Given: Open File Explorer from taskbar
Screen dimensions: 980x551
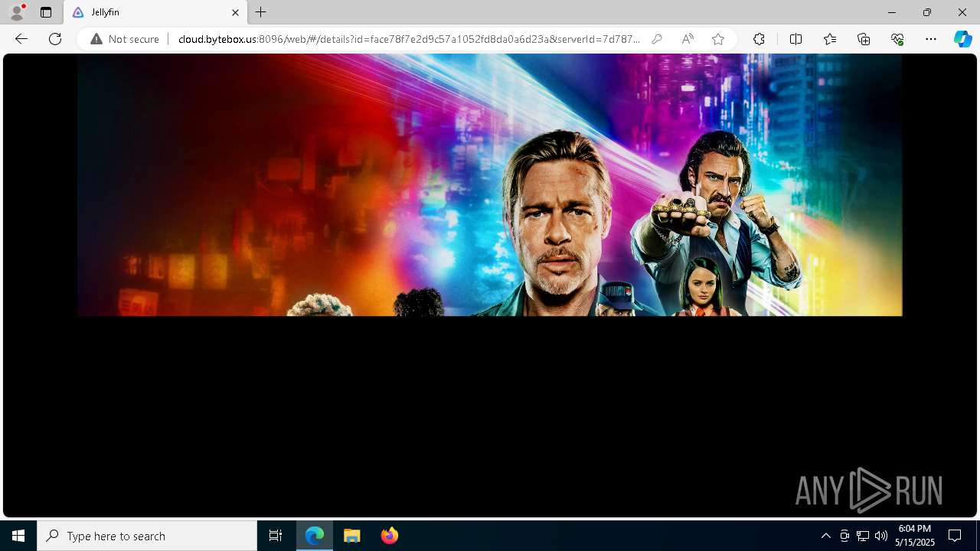Looking at the screenshot, I should point(352,536).
